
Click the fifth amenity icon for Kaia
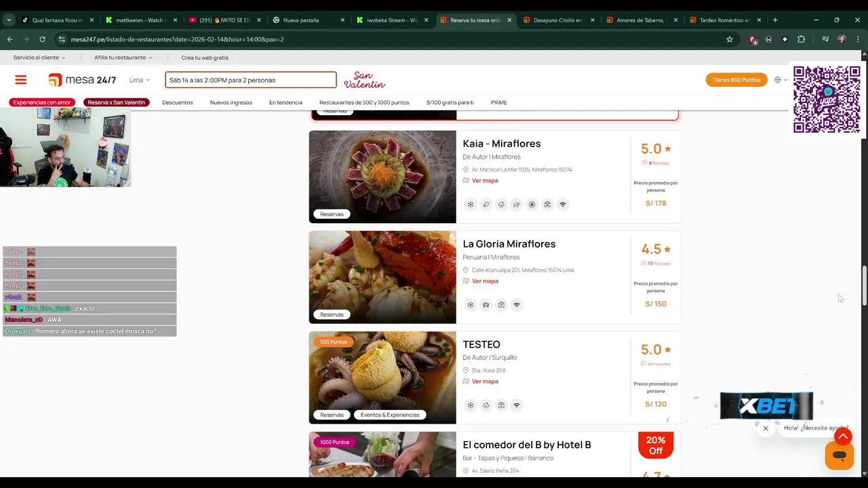532,204
